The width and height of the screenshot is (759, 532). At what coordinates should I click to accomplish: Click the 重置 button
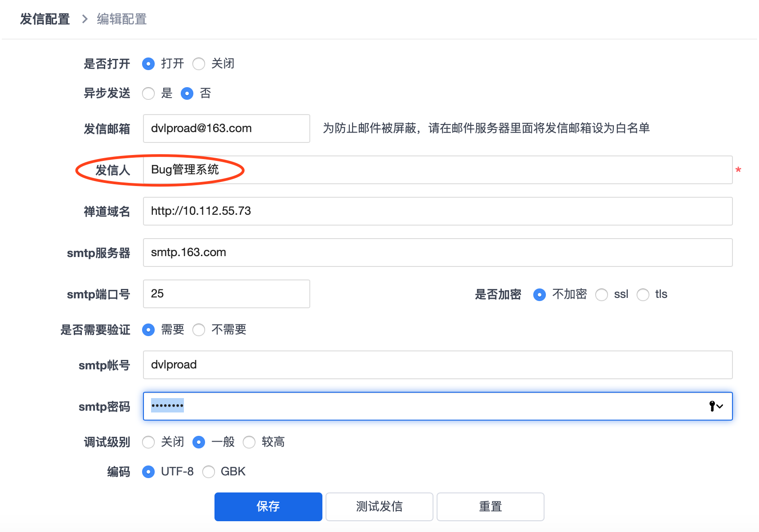tap(491, 507)
